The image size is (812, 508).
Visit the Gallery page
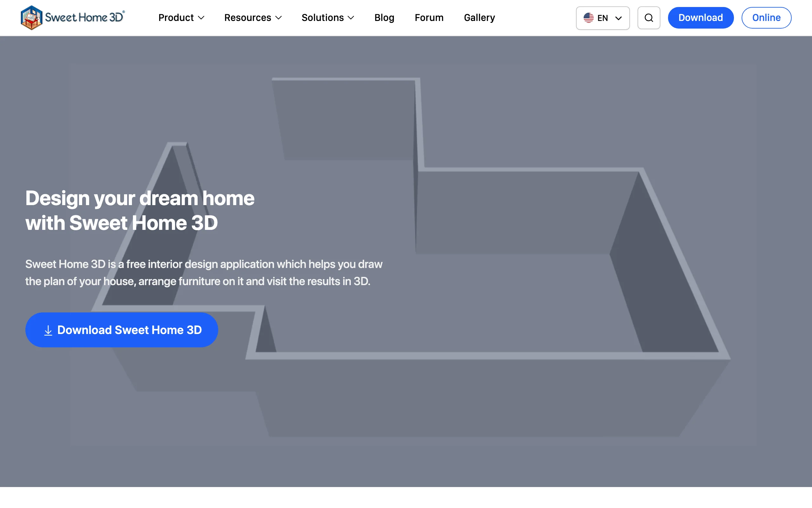click(479, 17)
